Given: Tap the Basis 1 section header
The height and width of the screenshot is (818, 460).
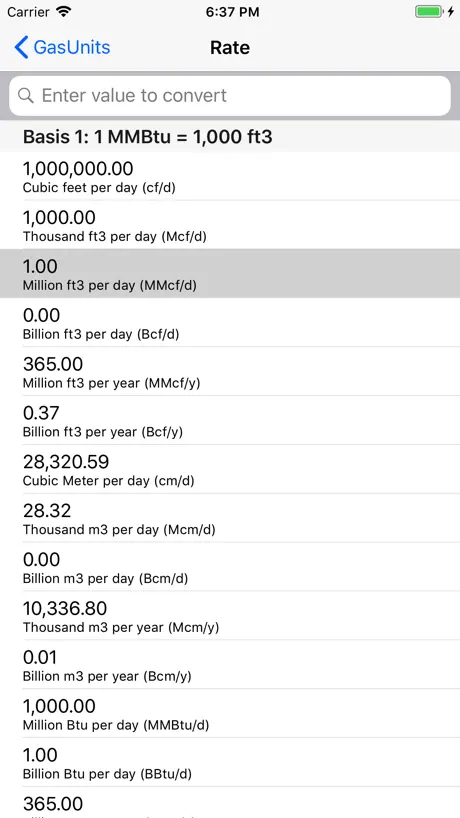Looking at the screenshot, I should [230, 137].
